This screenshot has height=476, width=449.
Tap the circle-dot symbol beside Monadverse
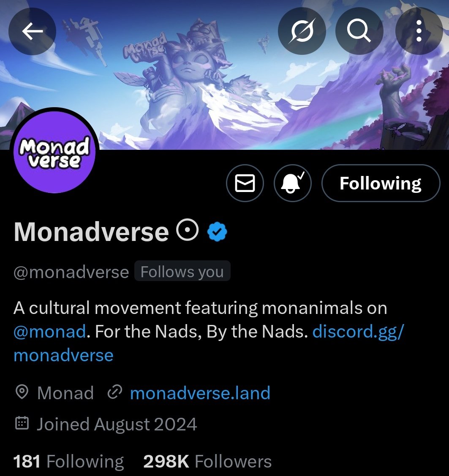(188, 230)
